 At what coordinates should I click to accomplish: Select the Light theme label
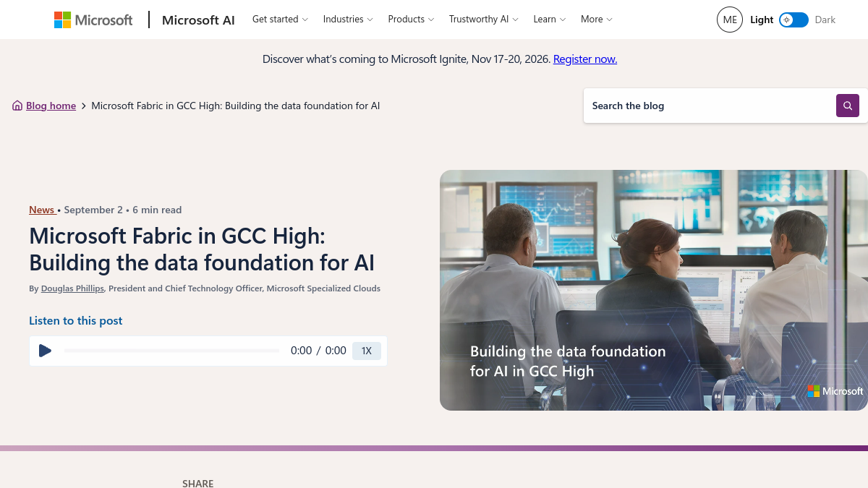tap(762, 20)
